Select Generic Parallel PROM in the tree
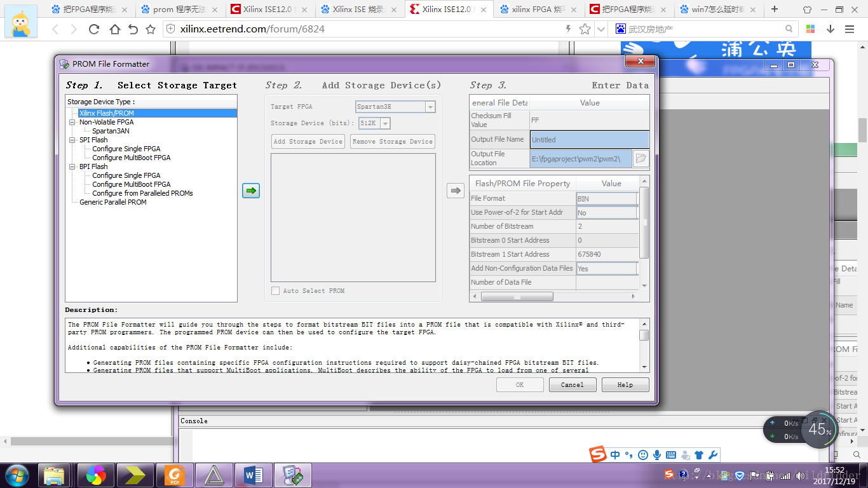 [x=113, y=202]
